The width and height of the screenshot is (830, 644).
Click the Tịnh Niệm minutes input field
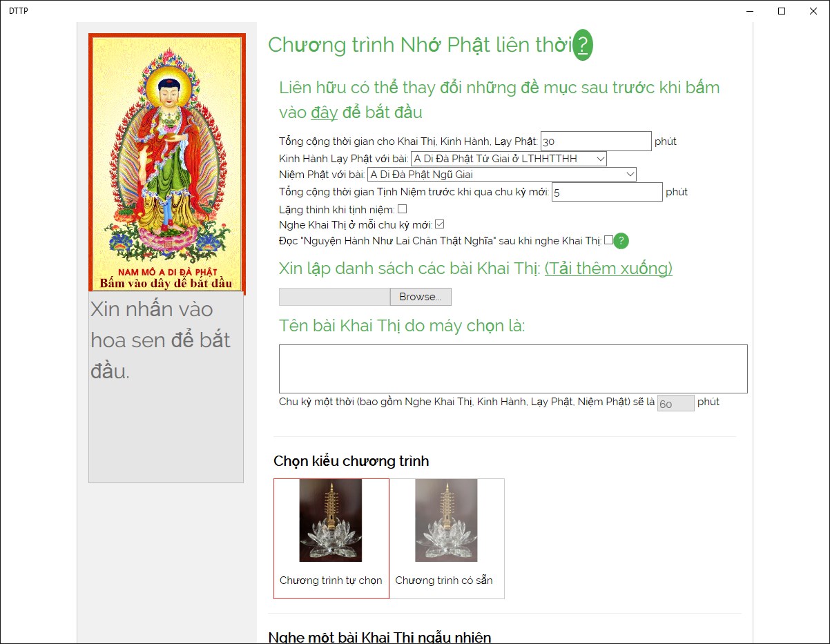607,192
